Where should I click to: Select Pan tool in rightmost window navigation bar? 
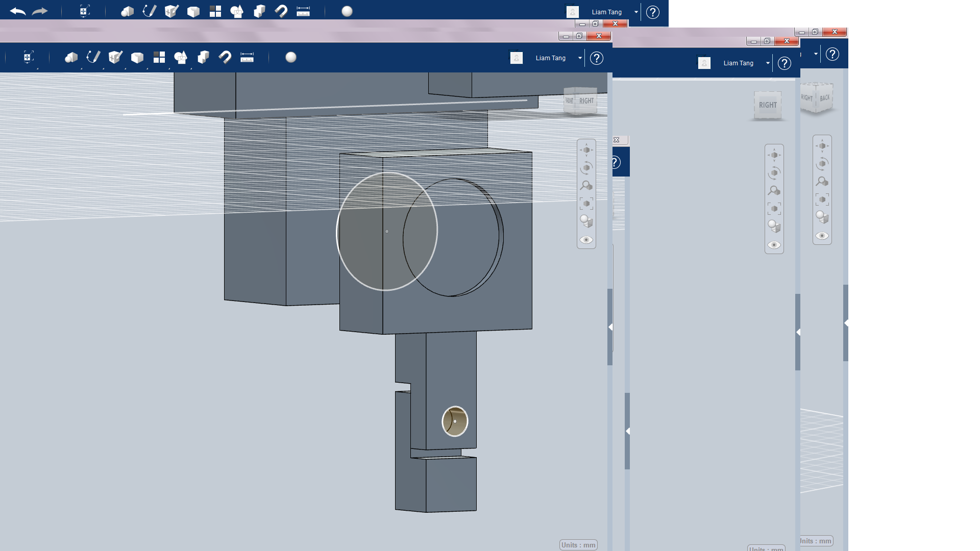(822, 145)
